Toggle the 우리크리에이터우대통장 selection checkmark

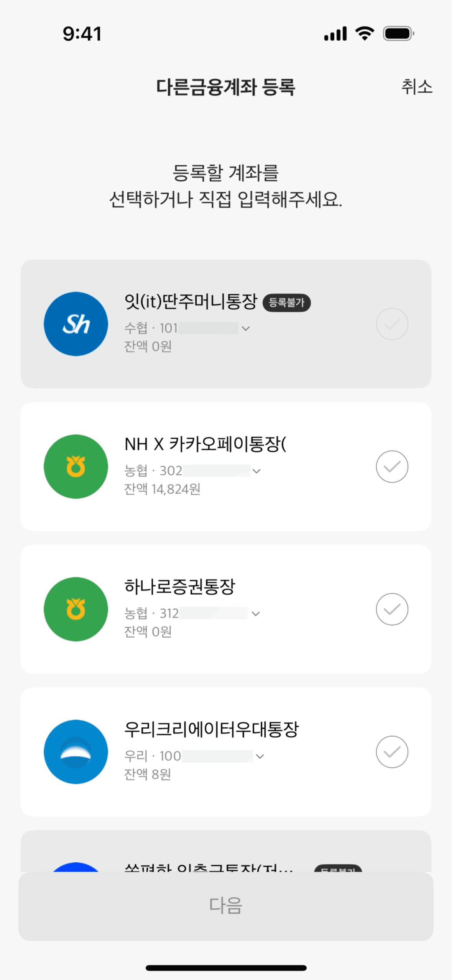392,752
